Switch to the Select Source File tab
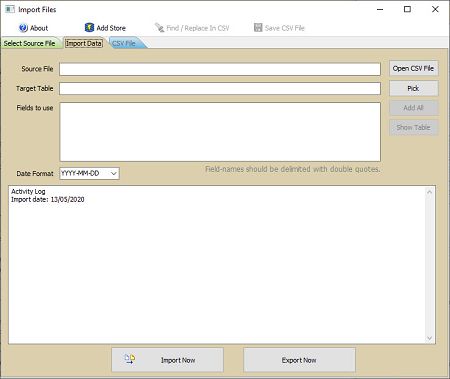Image resolution: width=450 pixels, height=379 pixels. [30, 43]
